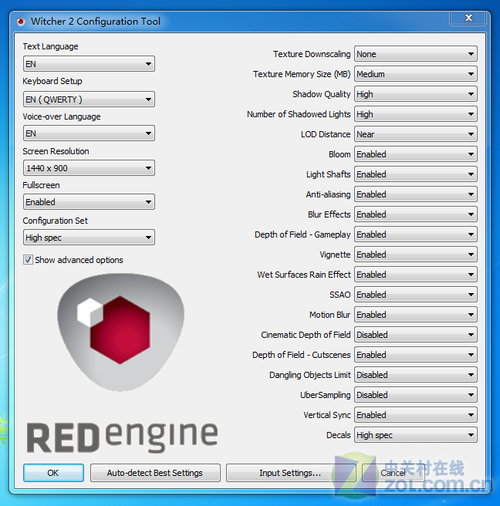The image size is (500, 506).
Task: Open the UberSampling dropdown
Action: (416, 395)
